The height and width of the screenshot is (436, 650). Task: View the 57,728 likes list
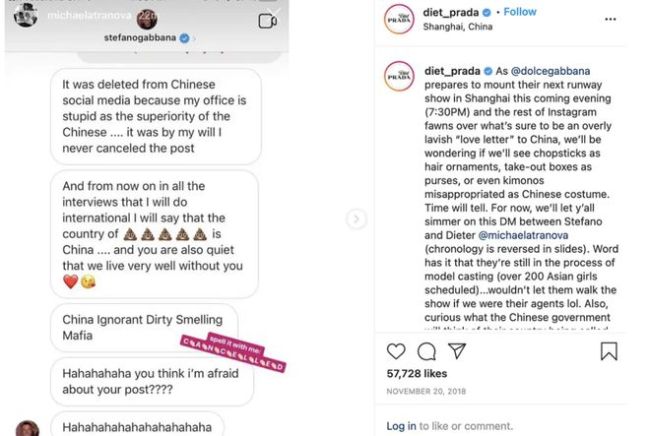point(417,374)
